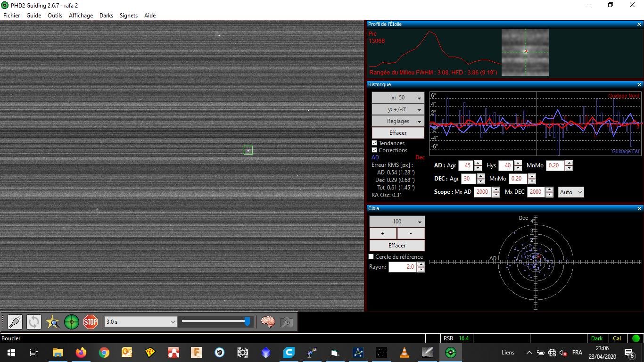Open the Fichier menu

click(x=12, y=16)
